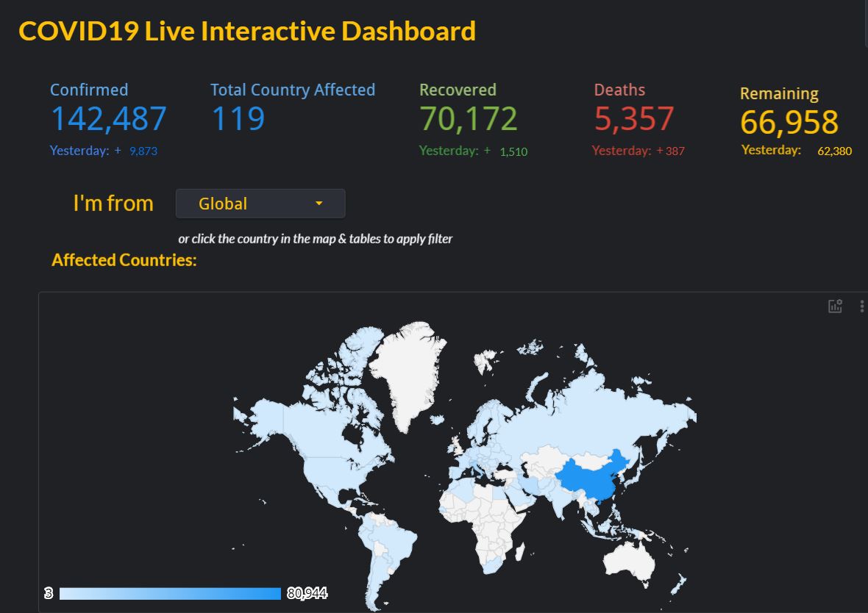
Task: Click the Affected Countries heading
Action: (x=124, y=260)
